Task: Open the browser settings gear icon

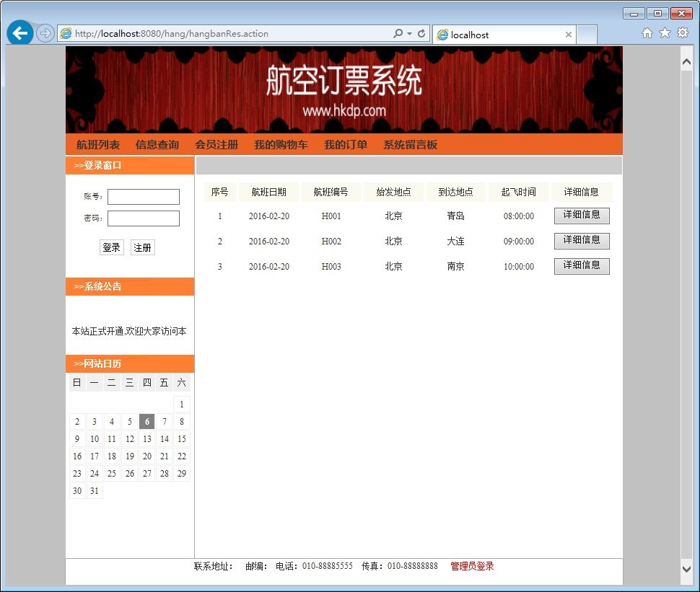Action: pyautogui.click(x=683, y=33)
